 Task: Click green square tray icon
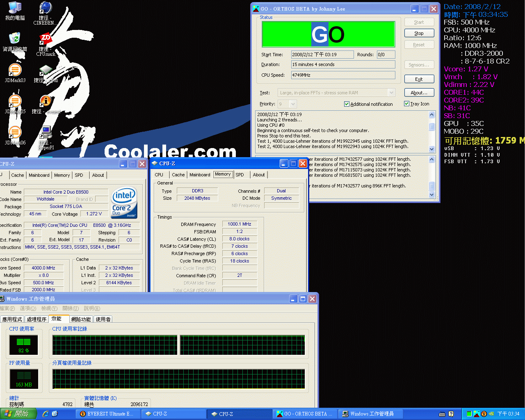(x=469, y=414)
